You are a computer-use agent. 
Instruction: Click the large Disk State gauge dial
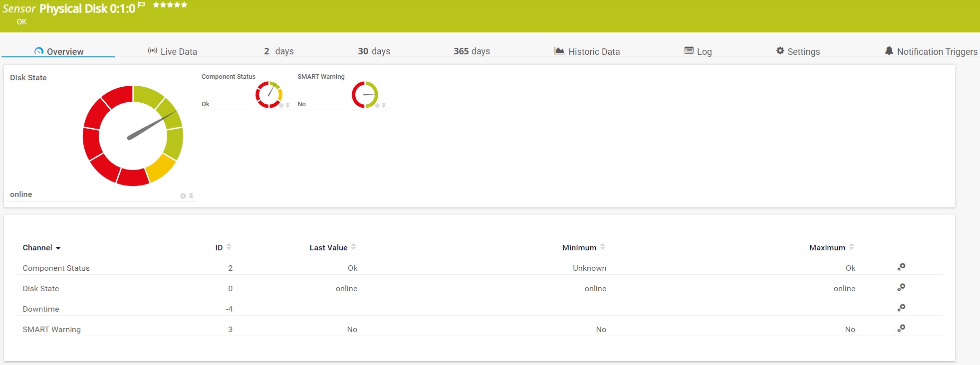(133, 136)
